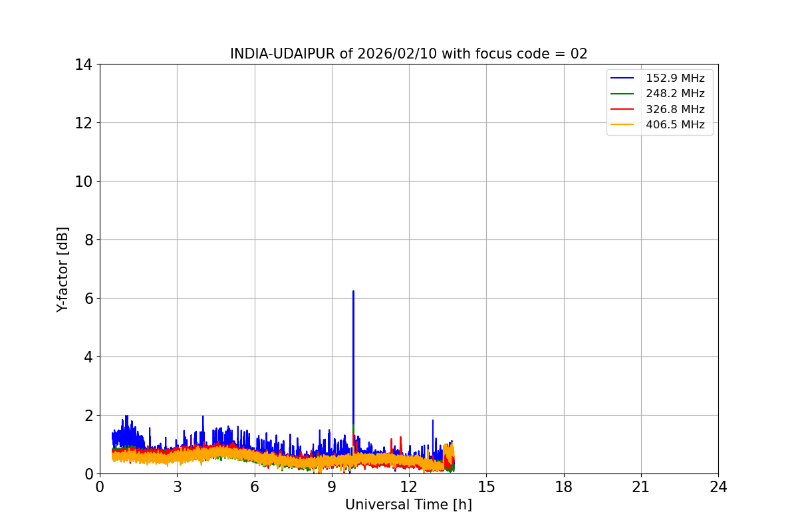
Task: Click y-axis tick label 10
Action: click(83, 182)
